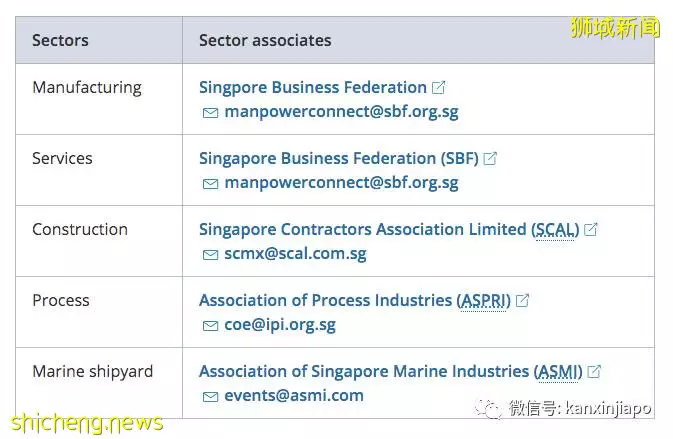
Task: Click external link icon after (SBF)
Action: 490,158
